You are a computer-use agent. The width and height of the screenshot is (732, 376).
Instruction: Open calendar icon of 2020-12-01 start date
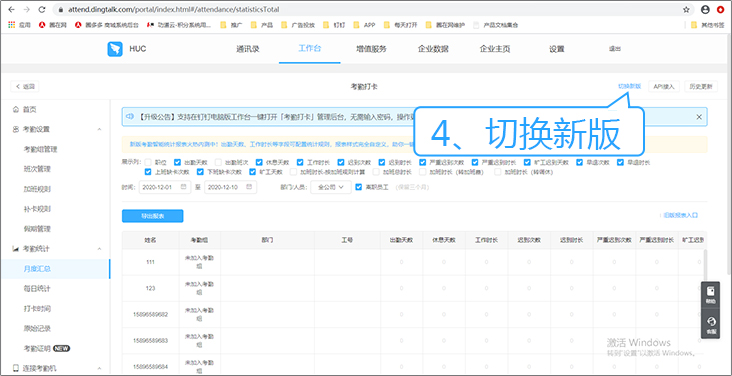point(183,187)
